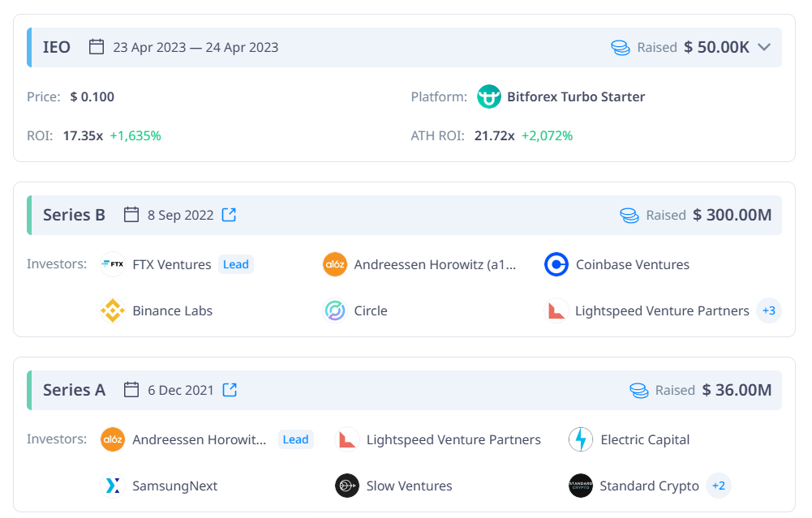Click the FTX Ventures logo
The image size is (812, 518).
point(113,264)
